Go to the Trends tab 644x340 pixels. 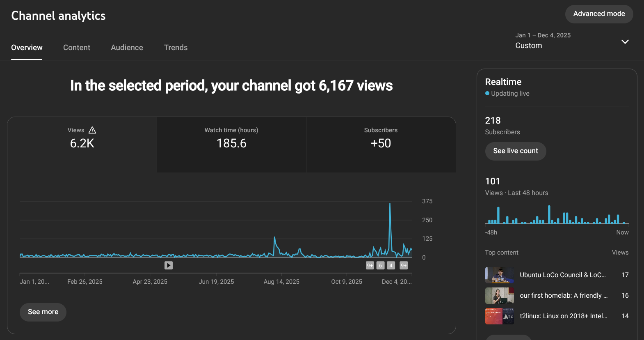coord(176,48)
